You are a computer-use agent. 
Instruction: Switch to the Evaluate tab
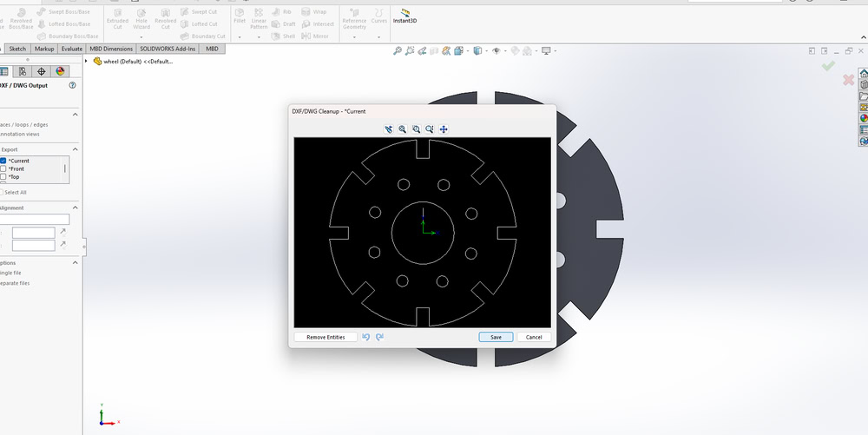[x=71, y=49]
